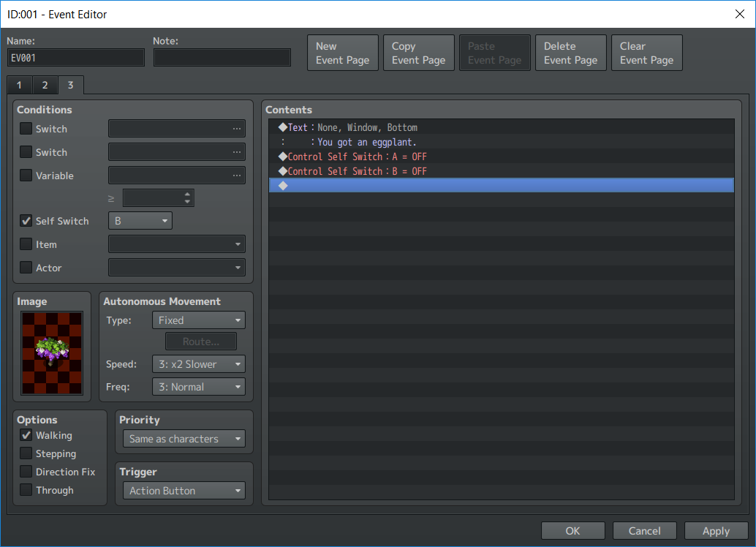
Task: Switch to event page tab 1
Action: click(19, 86)
